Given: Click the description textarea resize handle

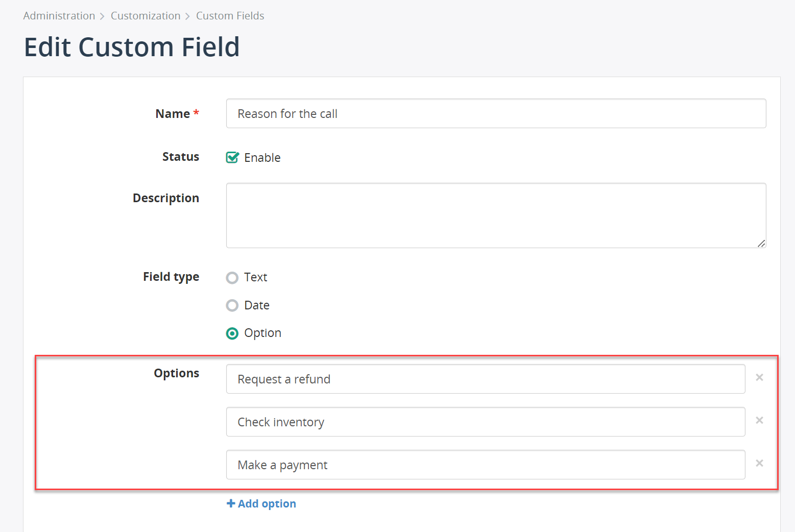Looking at the screenshot, I should click(761, 244).
